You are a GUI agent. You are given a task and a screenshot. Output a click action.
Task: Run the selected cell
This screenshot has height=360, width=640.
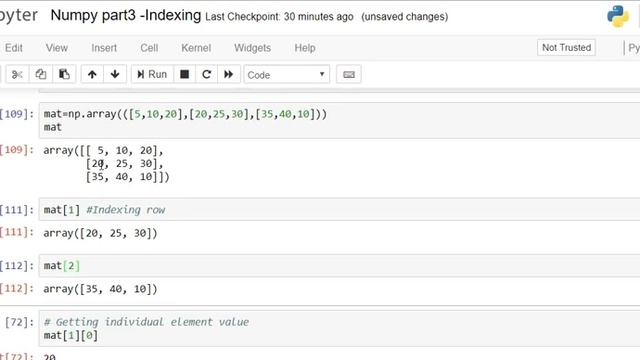152,75
